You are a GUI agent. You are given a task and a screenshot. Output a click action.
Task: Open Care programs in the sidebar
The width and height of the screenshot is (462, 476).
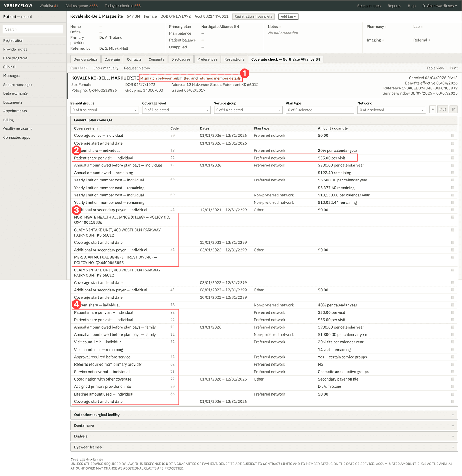33,58
